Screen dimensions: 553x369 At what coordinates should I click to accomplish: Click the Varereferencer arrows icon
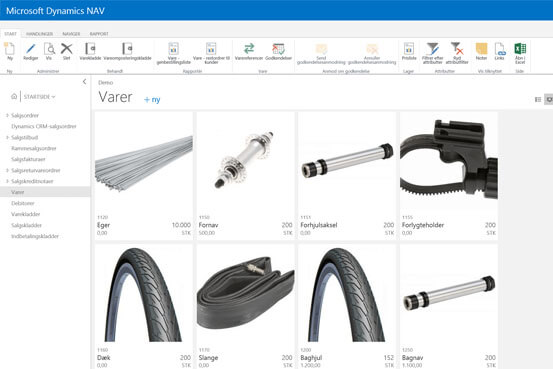click(249, 48)
